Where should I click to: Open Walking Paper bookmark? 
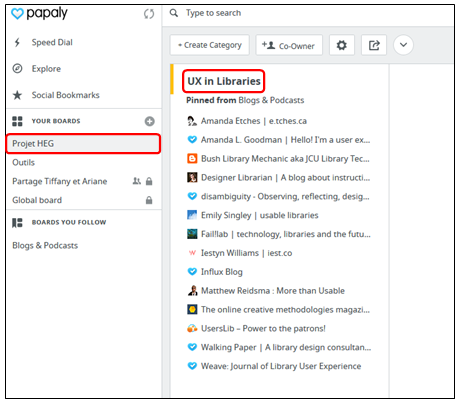[x=286, y=347]
